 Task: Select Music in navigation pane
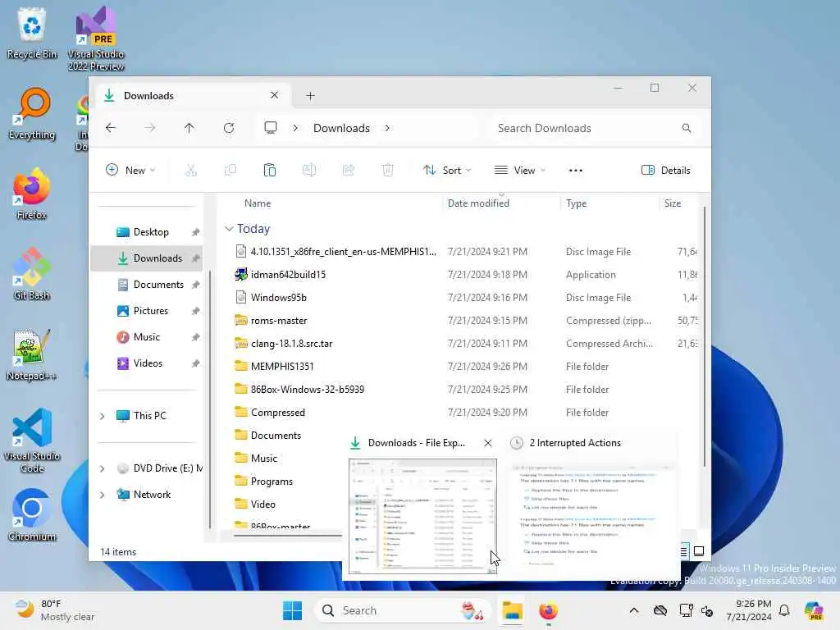[148, 337]
